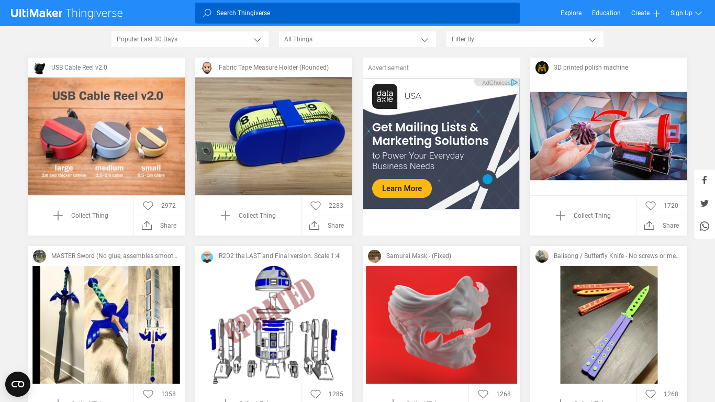Open R2D2 the LAST and Final version link

[279, 256]
